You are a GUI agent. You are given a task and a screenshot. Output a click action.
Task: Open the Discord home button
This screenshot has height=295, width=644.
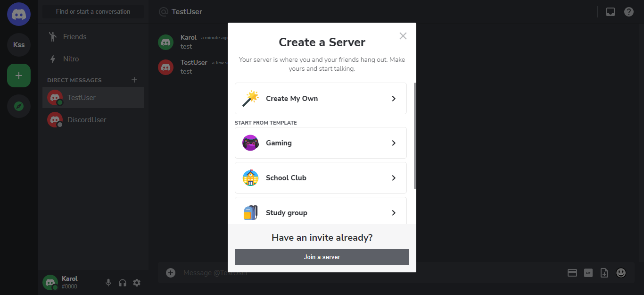point(19,14)
